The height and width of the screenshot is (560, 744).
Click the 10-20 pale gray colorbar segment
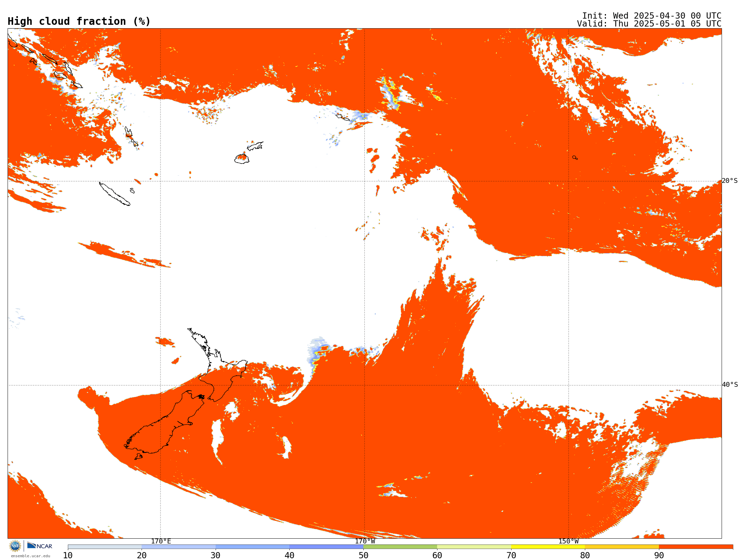click(x=105, y=547)
